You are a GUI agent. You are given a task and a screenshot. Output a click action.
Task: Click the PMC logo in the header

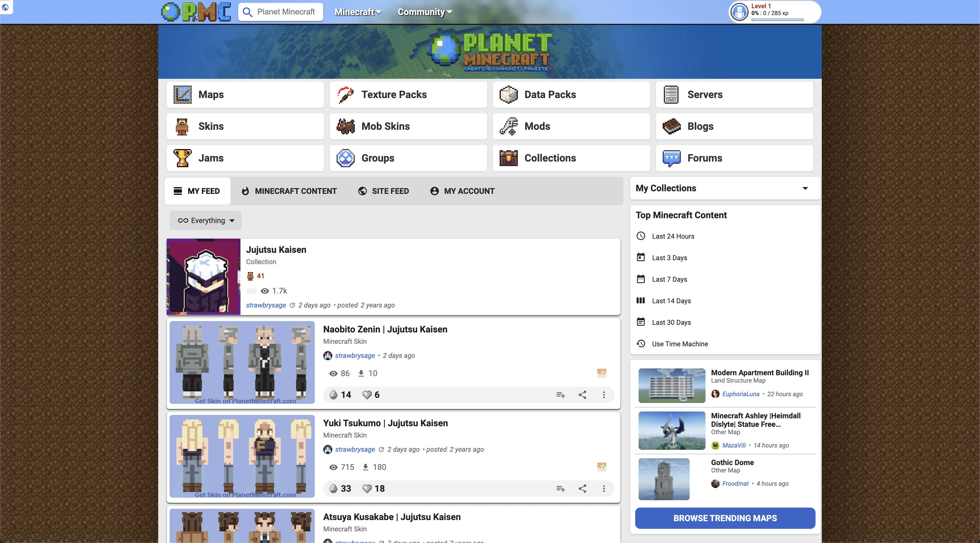(196, 12)
